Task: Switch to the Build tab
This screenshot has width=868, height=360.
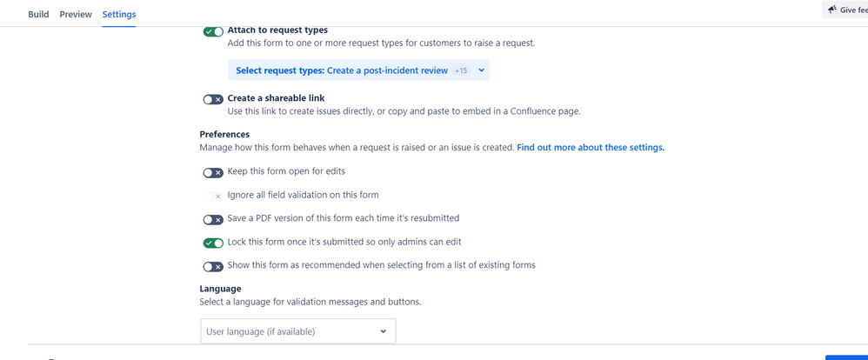Action: 38,15
